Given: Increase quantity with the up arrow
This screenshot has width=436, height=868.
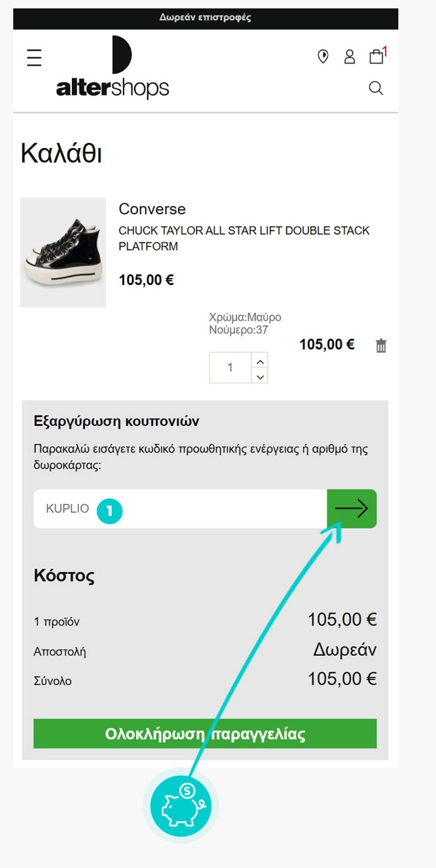Looking at the screenshot, I should pos(260,361).
